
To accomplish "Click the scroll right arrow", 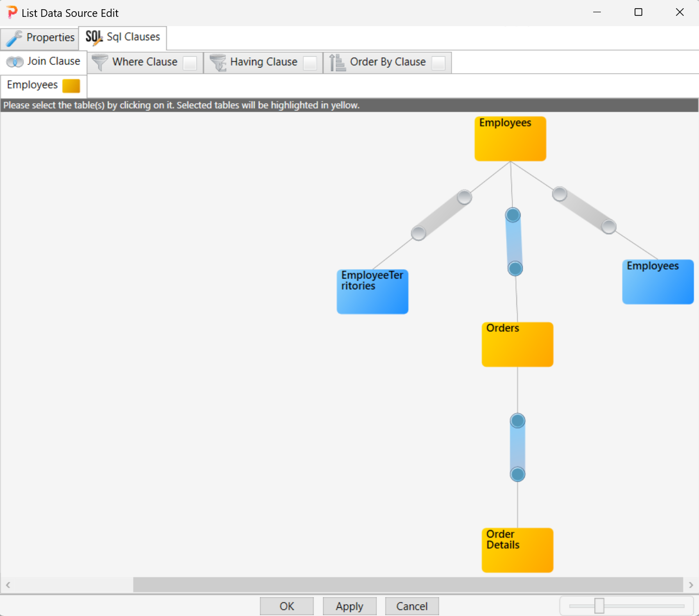I will (691, 585).
